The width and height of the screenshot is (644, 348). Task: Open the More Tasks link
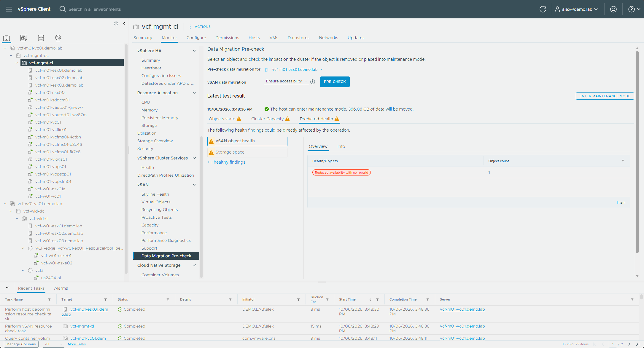(x=77, y=344)
